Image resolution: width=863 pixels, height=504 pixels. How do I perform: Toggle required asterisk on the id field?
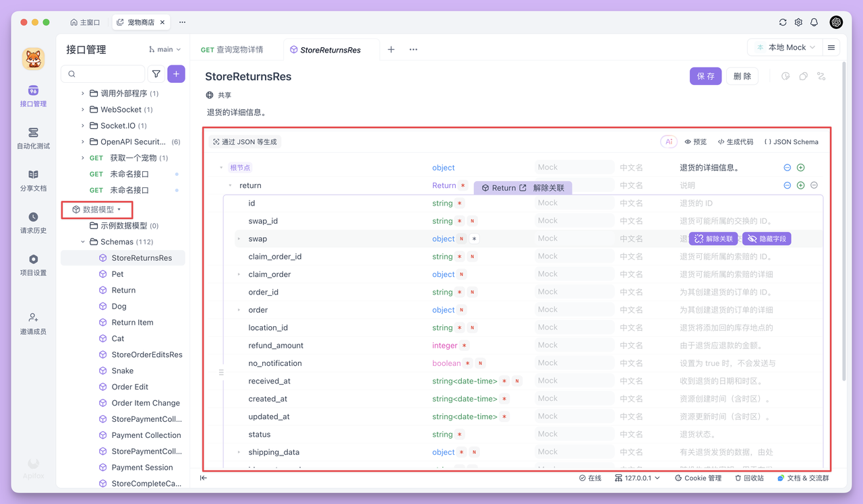(460, 203)
